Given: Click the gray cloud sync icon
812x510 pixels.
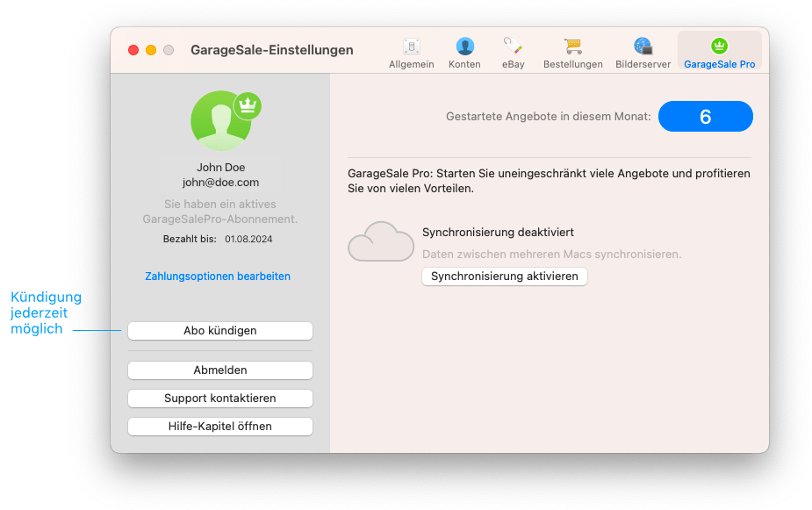Looking at the screenshot, I should tap(380, 242).
